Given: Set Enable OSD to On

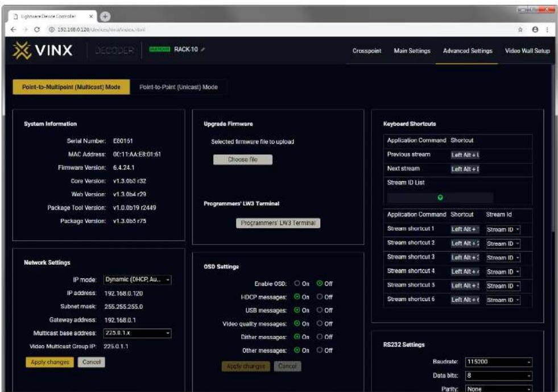Looking at the screenshot, I should click(297, 283).
